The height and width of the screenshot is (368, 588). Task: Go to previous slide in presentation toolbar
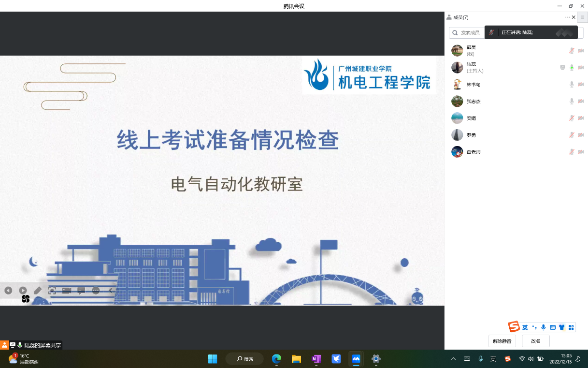8,291
